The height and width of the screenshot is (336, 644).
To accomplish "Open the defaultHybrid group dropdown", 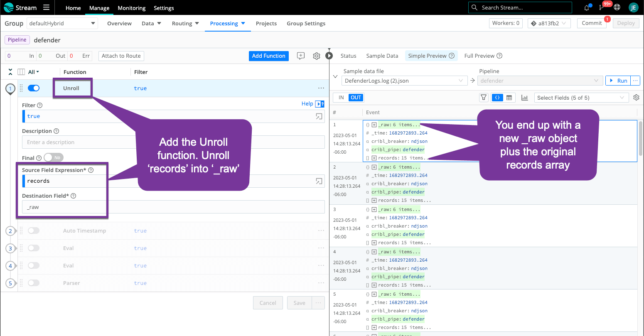I will pos(62,24).
